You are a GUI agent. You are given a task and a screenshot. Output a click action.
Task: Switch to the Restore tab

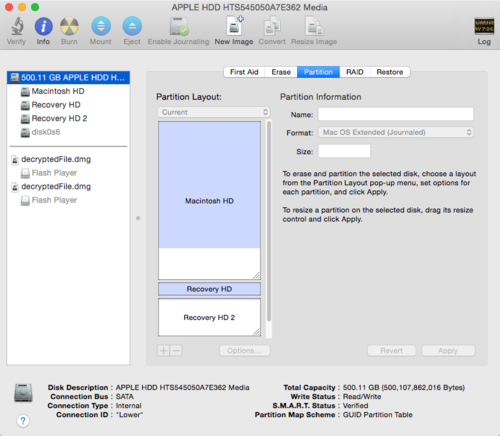coord(390,72)
